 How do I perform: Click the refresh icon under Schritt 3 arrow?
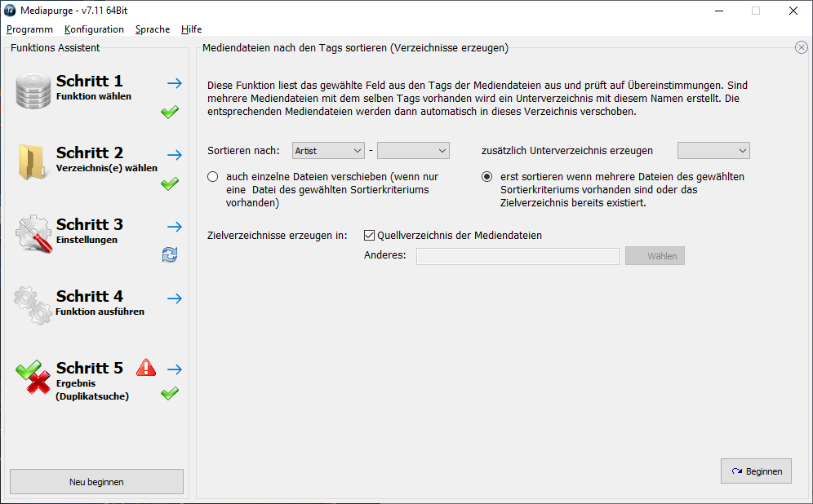(x=170, y=256)
